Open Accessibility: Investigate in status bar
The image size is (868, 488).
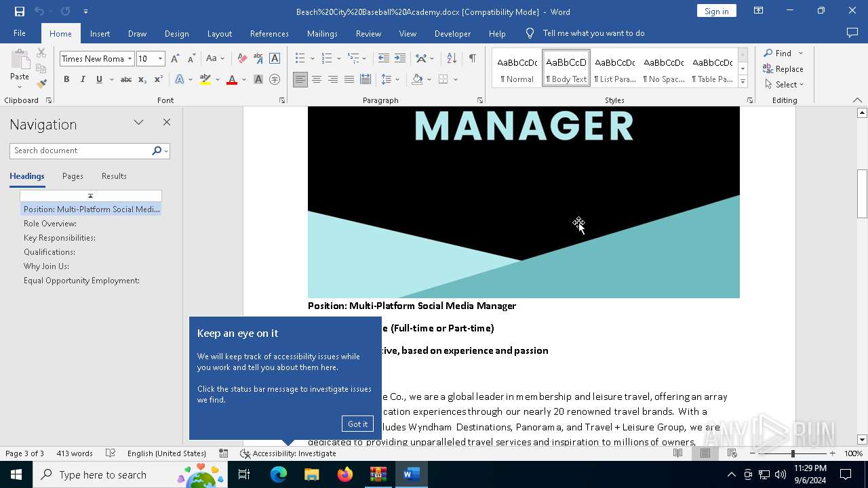click(288, 453)
